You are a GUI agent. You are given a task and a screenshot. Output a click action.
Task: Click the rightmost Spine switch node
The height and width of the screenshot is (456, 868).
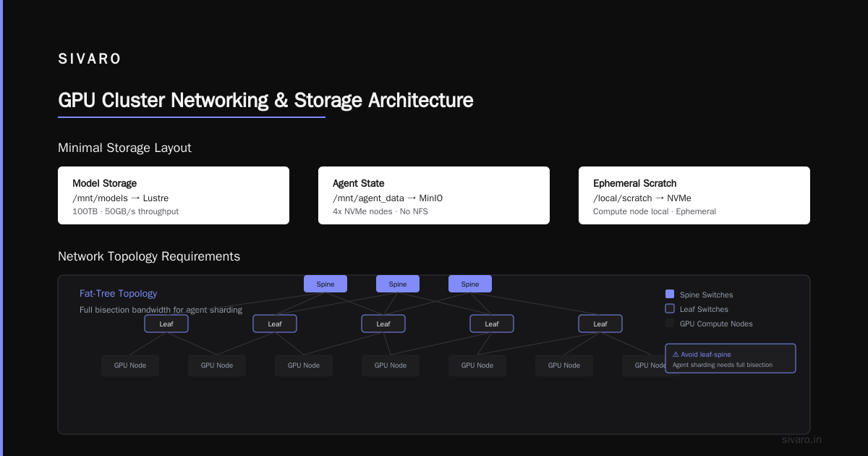coord(470,284)
